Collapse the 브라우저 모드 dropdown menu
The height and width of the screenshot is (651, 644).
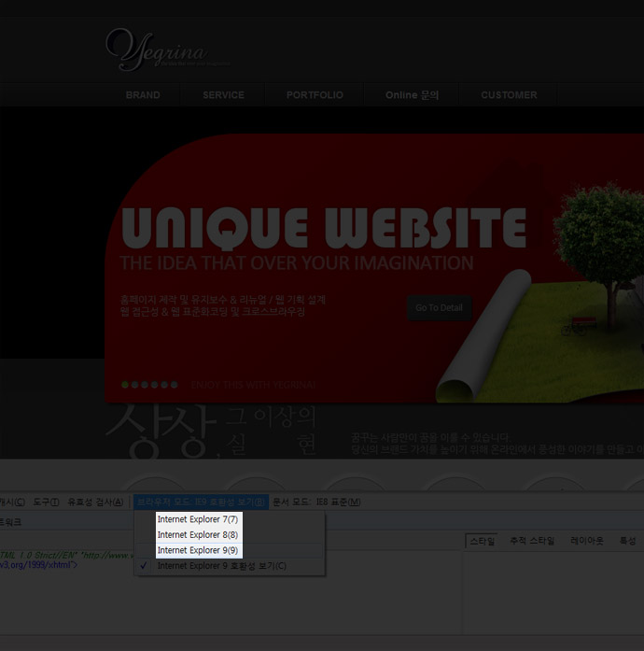tap(201, 502)
